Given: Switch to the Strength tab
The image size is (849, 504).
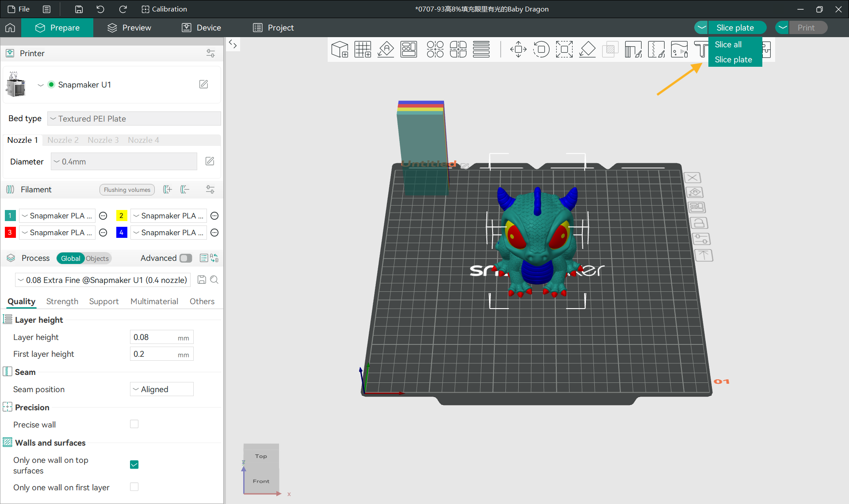Looking at the screenshot, I should (x=62, y=302).
